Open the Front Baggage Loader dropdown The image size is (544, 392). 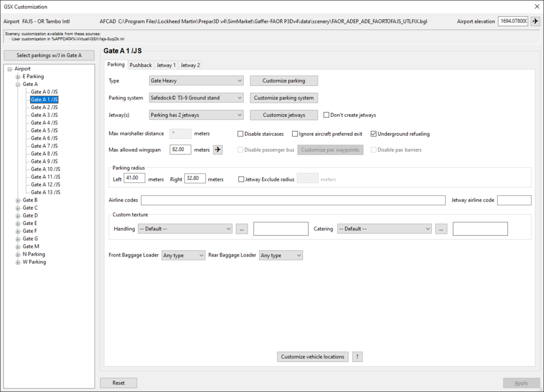click(183, 255)
